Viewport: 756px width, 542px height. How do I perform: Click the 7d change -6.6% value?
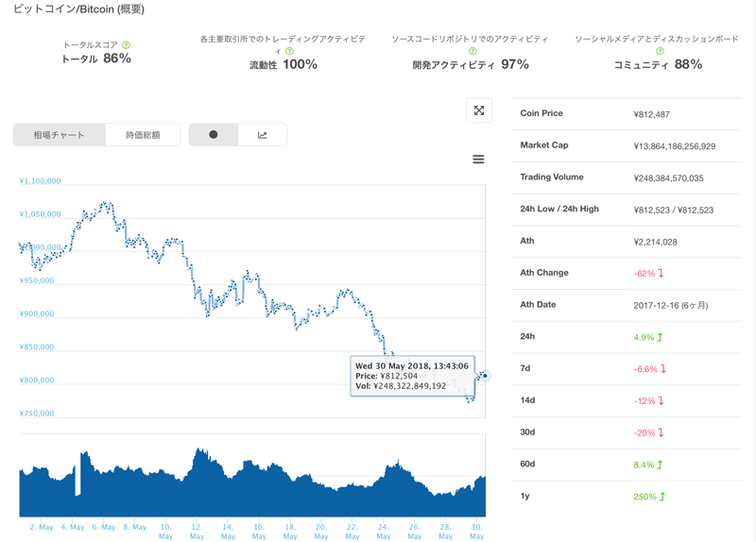point(649,369)
